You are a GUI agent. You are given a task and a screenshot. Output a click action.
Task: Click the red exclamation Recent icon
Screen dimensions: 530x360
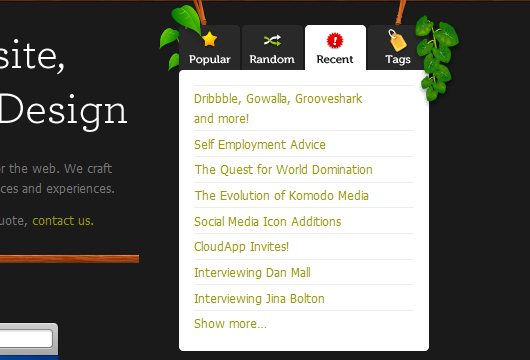pyautogui.click(x=335, y=40)
